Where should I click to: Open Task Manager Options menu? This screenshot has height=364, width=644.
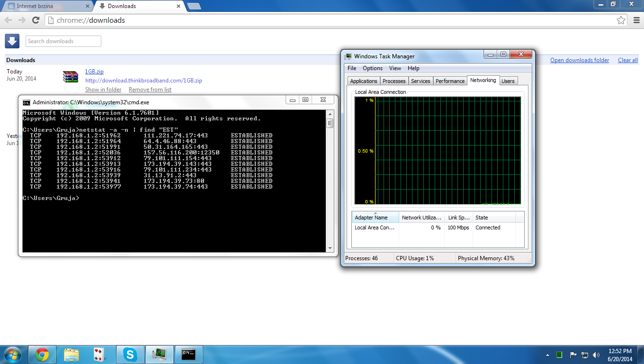pyautogui.click(x=373, y=68)
